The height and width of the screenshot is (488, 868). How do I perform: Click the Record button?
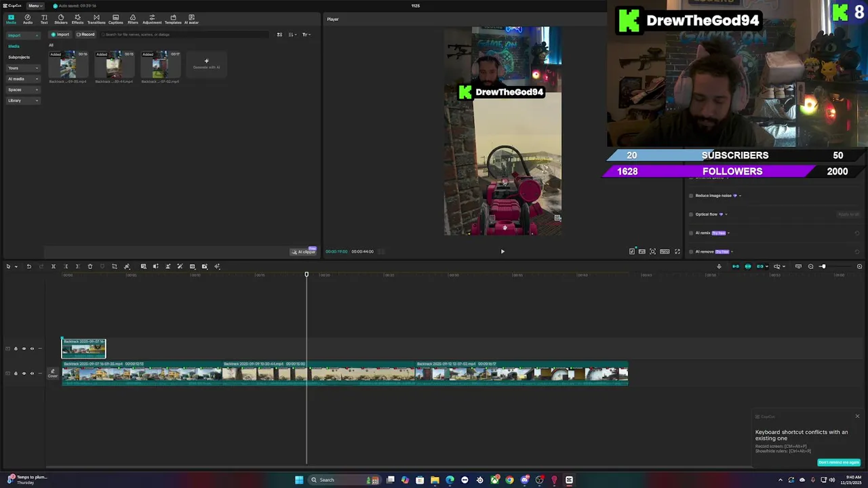pyautogui.click(x=85, y=35)
